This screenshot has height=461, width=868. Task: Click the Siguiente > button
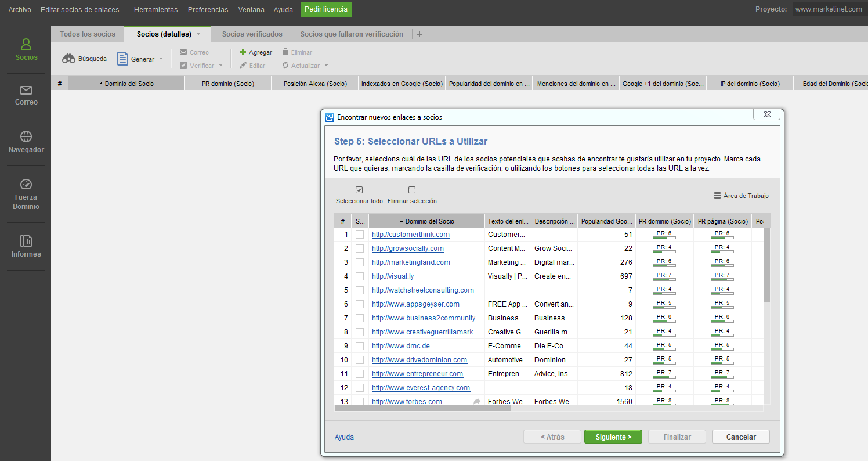613,437
